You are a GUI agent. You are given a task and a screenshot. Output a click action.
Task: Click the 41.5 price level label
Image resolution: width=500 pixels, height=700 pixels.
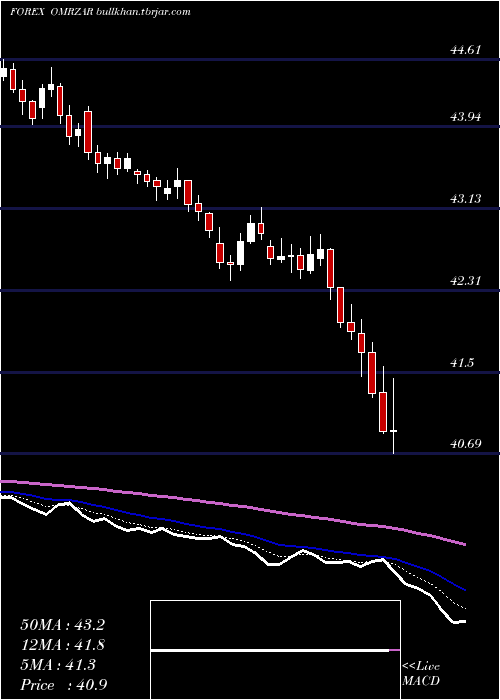(x=462, y=362)
